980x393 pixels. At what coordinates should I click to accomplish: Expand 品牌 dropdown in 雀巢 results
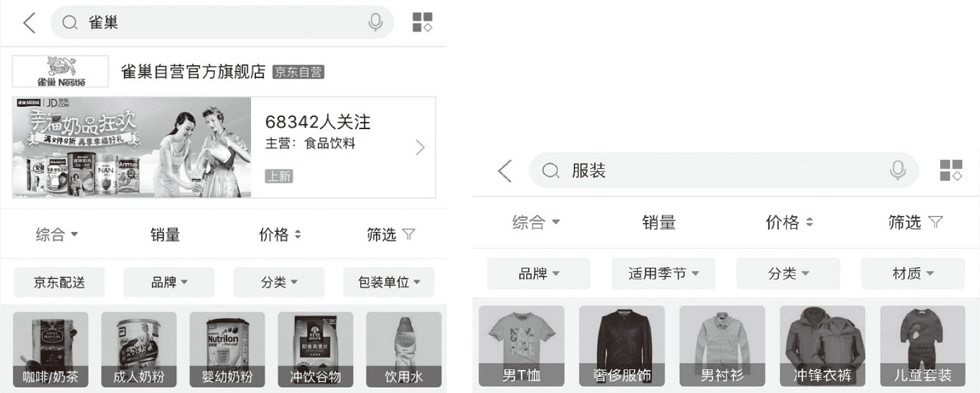[x=169, y=282]
